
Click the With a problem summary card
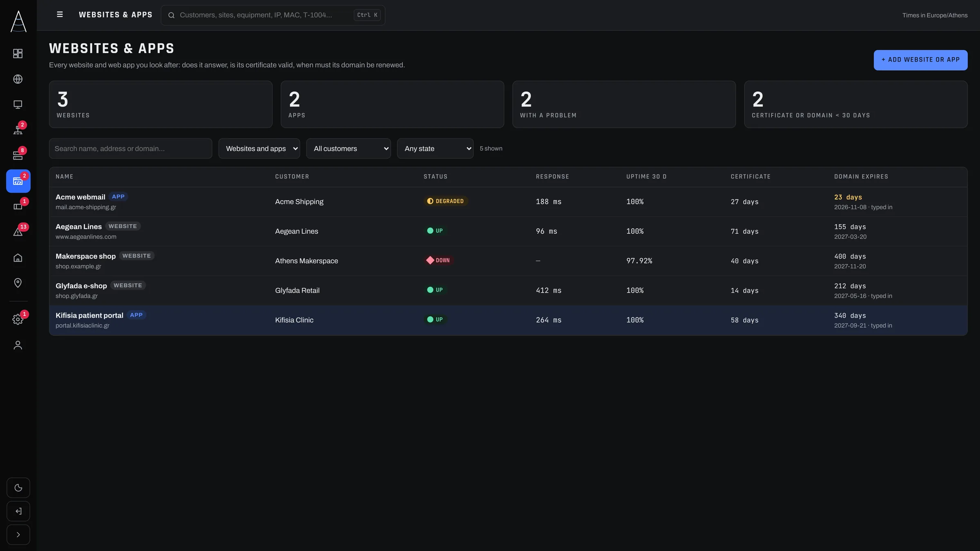[624, 104]
